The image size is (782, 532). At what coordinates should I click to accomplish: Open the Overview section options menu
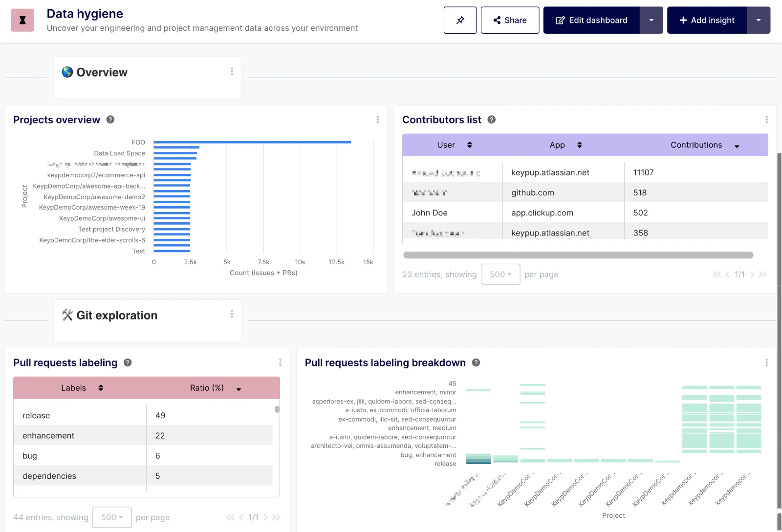click(x=232, y=71)
